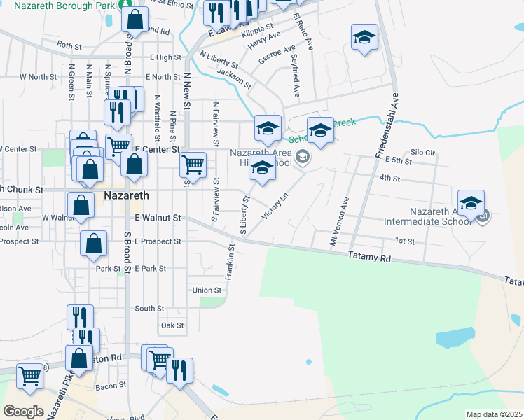Click the George Ave label
The image size is (524, 420).
(x=277, y=54)
